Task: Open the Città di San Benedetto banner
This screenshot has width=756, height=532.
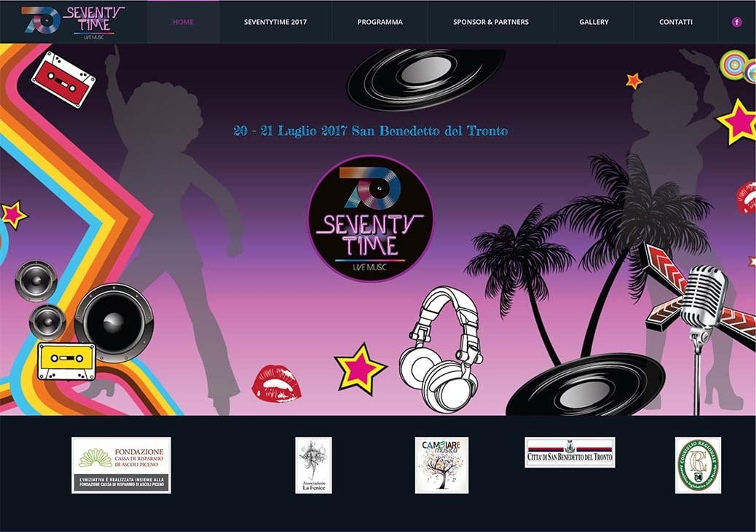Action: (x=570, y=452)
